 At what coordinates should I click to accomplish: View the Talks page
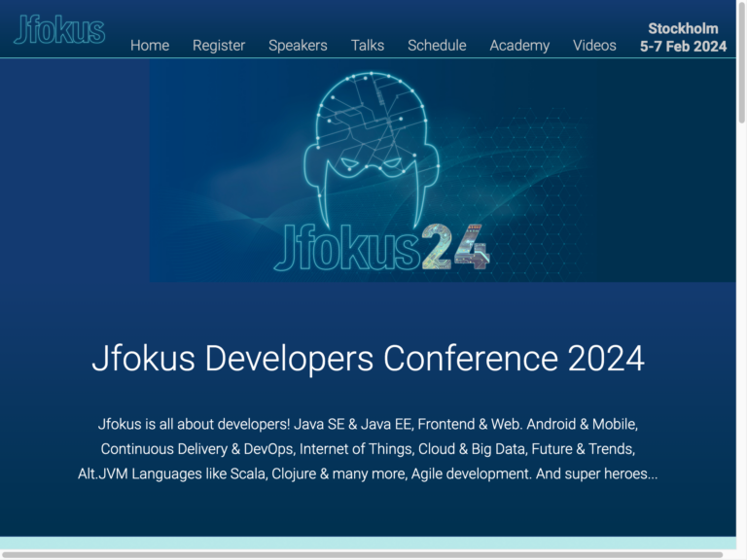(x=368, y=46)
